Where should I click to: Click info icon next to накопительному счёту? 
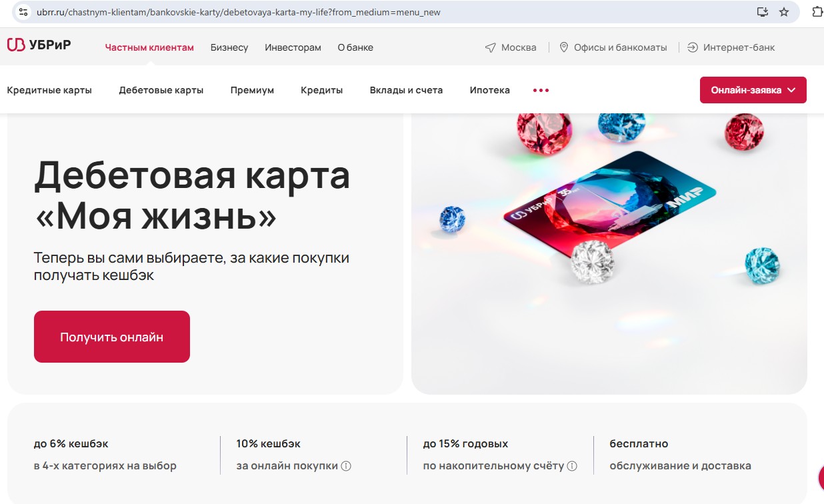point(572,466)
